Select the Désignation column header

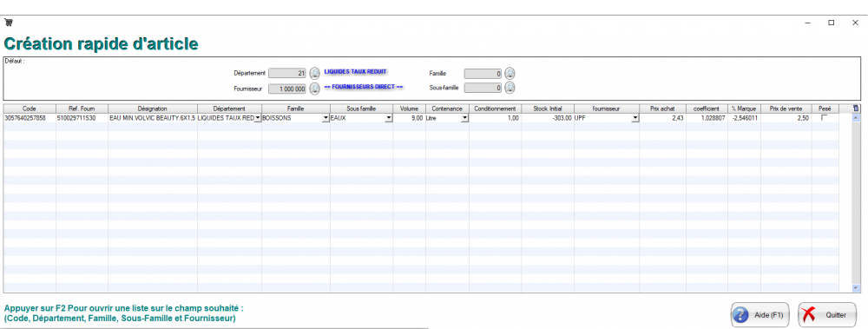(153, 109)
